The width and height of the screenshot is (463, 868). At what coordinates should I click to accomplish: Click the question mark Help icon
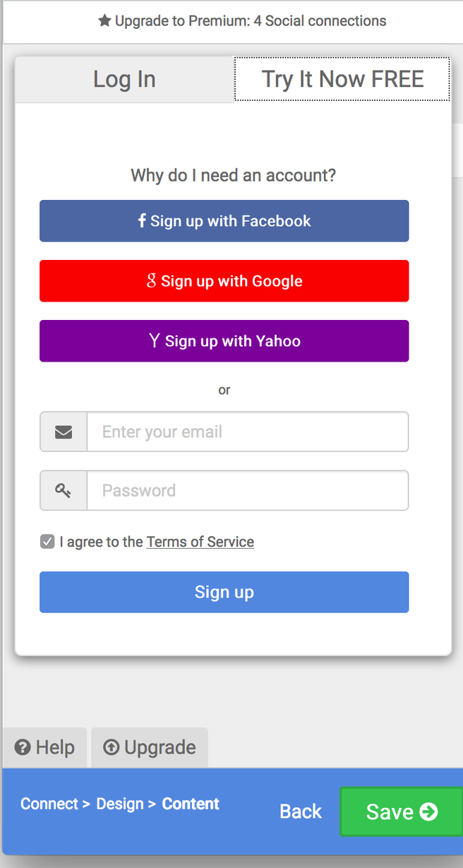coord(23,747)
